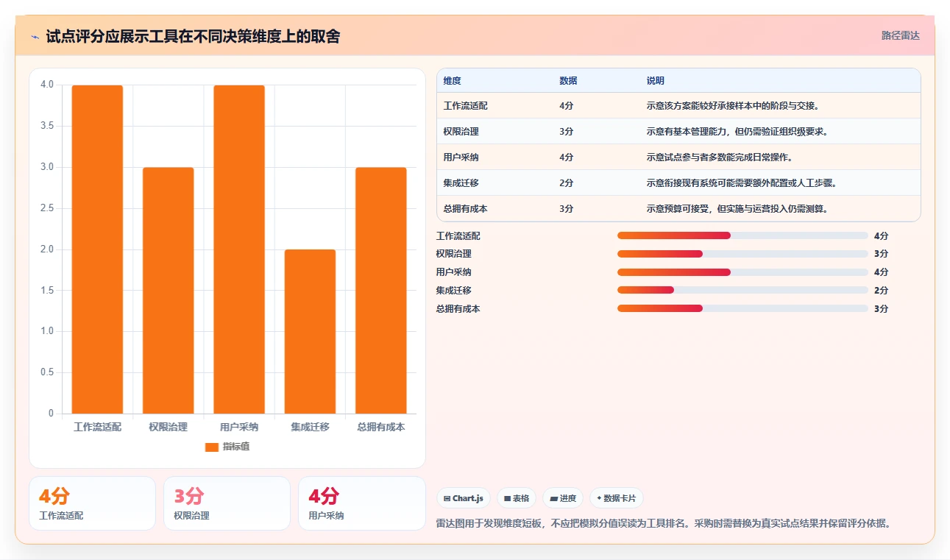This screenshot has width=950, height=560.
Task: Select the 用户采纳 table row name
Action: click(461, 157)
